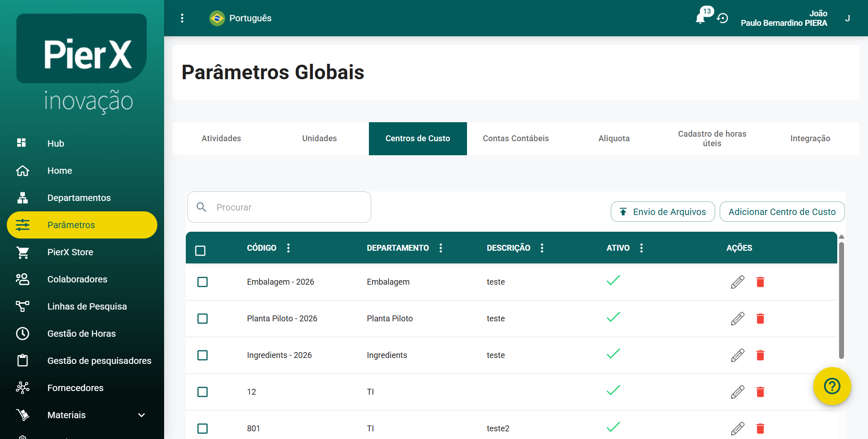Switch to the Contas Contábeis tab
Screen dimensions: 868x439
coord(515,138)
